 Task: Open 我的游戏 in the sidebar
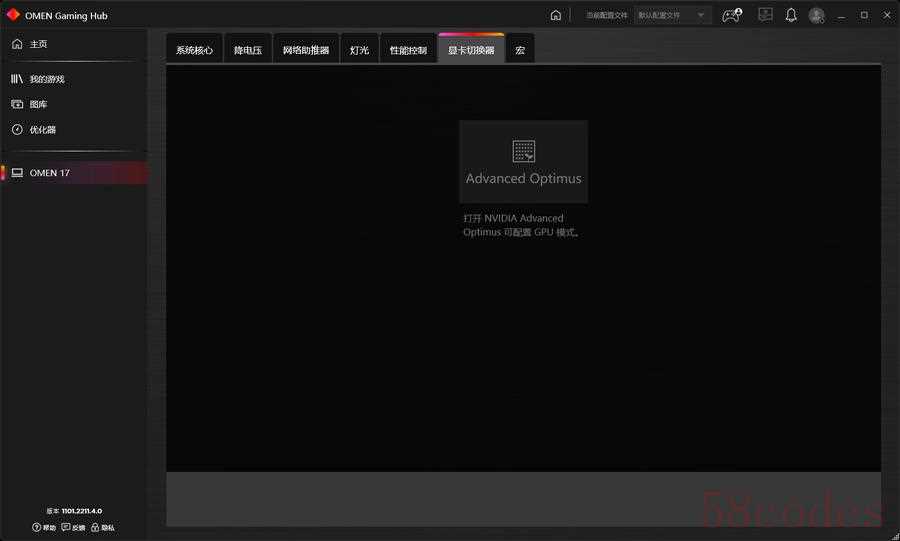point(46,79)
